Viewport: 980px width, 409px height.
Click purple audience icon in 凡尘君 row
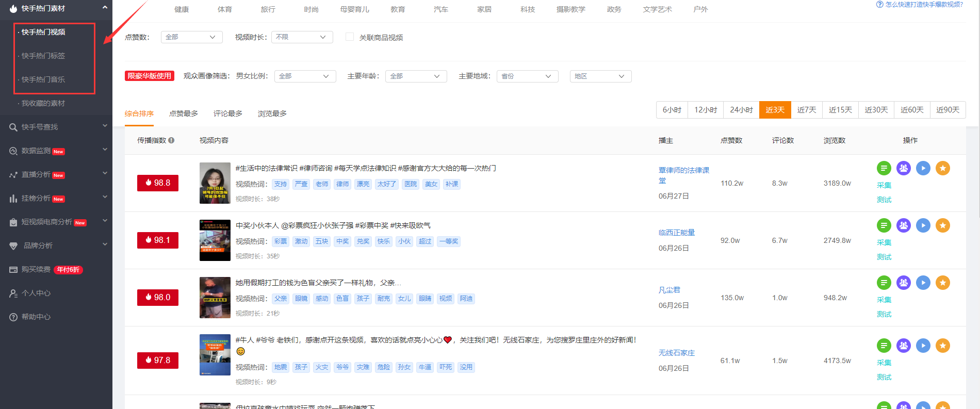pos(904,283)
